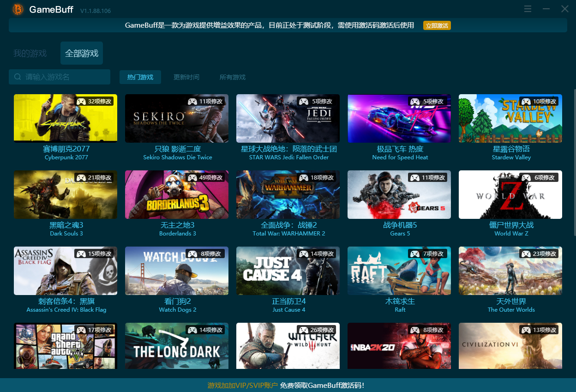Click the 15项修改 badge on Assassin's Creed Black Flag
Viewport: 576px width, 392px height.
tap(94, 253)
